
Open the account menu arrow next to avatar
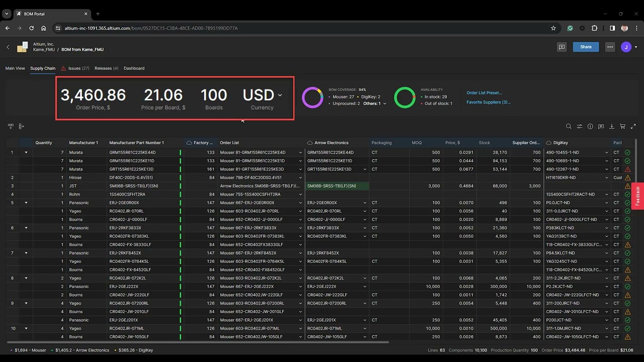[636, 47]
